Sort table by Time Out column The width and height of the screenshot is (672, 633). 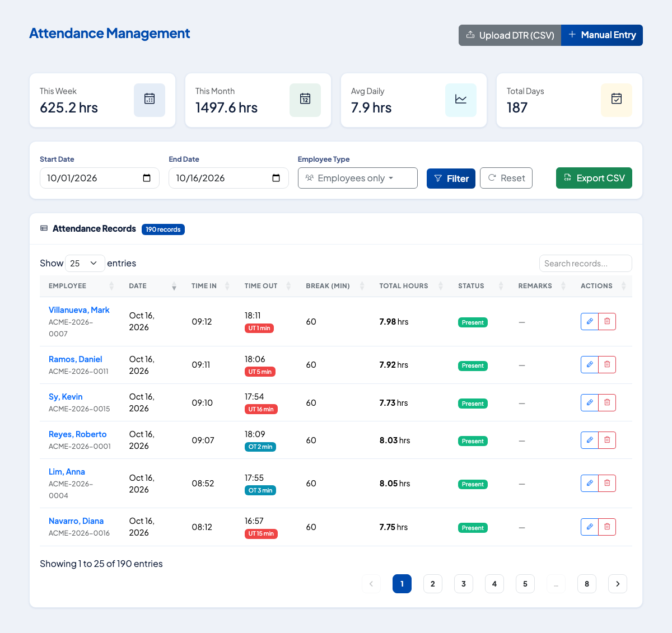266,286
